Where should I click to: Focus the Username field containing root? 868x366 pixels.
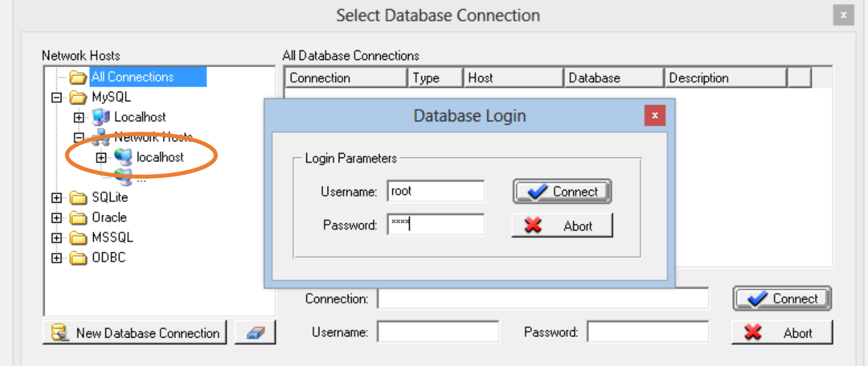[436, 191]
